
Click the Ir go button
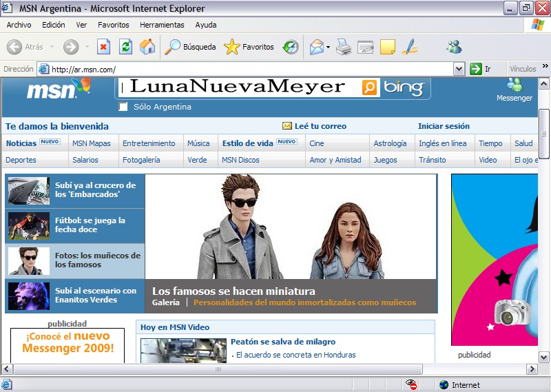(x=481, y=69)
